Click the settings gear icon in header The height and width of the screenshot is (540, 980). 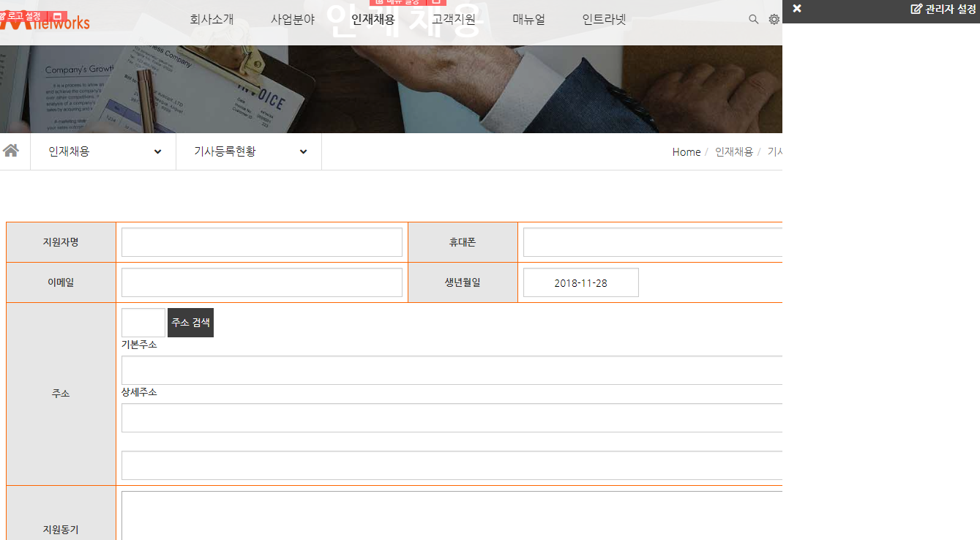click(x=774, y=19)
